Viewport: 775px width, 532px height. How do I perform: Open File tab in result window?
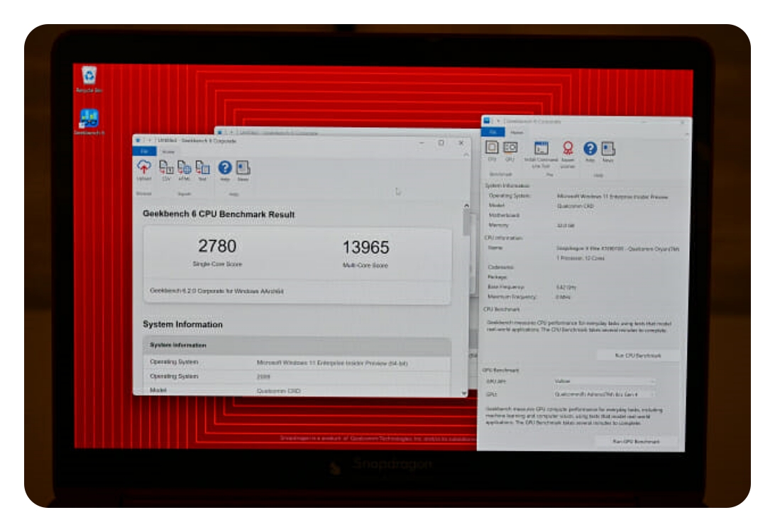(x=144, y=151)
